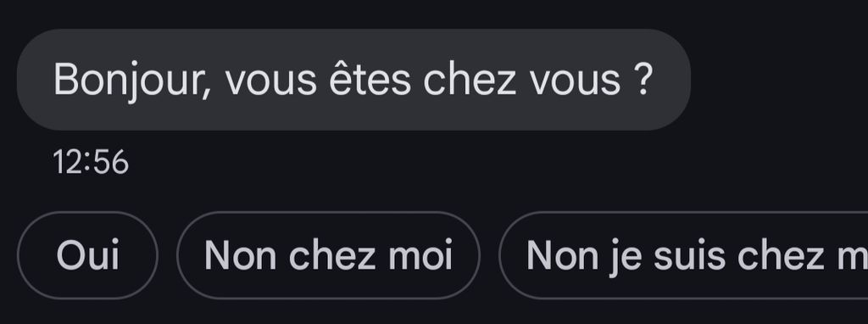Click "chez vous" text in the received message
Image resolution: width=868 pixels, height=324 pixels.
click(x=522, y=80)
